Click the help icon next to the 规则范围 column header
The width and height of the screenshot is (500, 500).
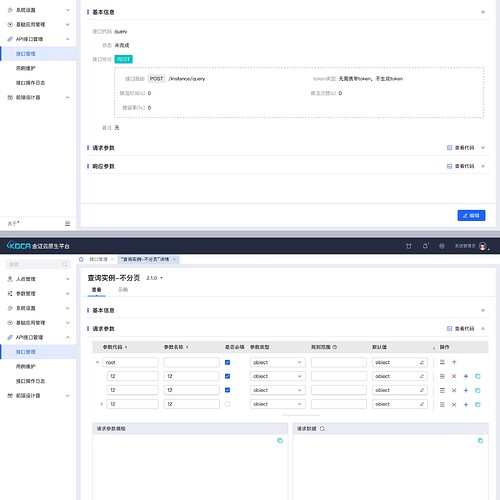[334, 347]
